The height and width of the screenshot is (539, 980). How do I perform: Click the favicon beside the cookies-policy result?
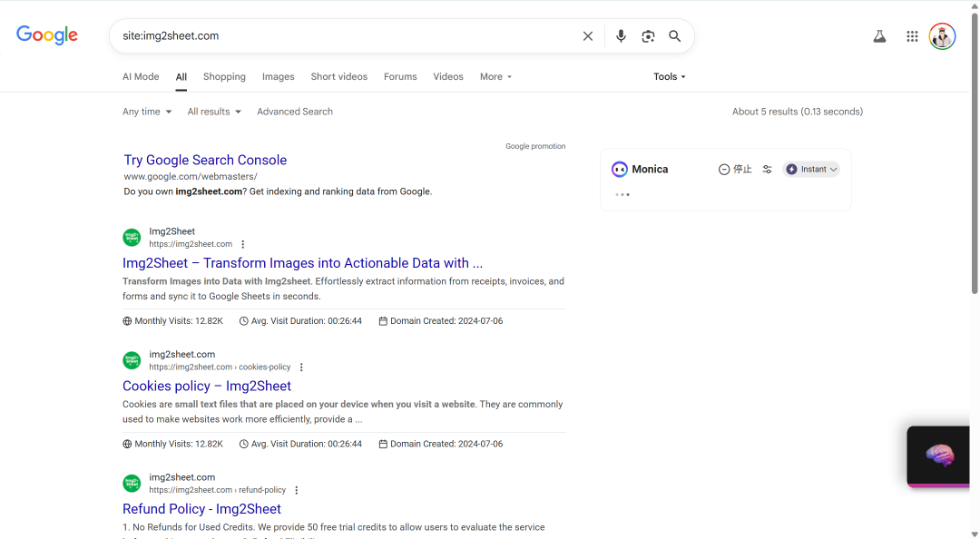click(x=132, y=361)
